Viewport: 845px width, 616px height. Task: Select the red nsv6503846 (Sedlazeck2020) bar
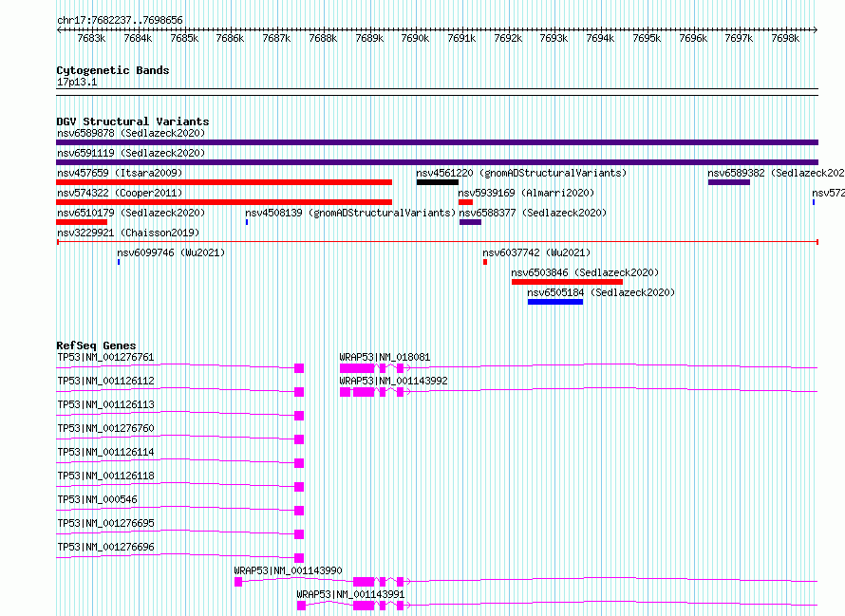click(567, 282)
